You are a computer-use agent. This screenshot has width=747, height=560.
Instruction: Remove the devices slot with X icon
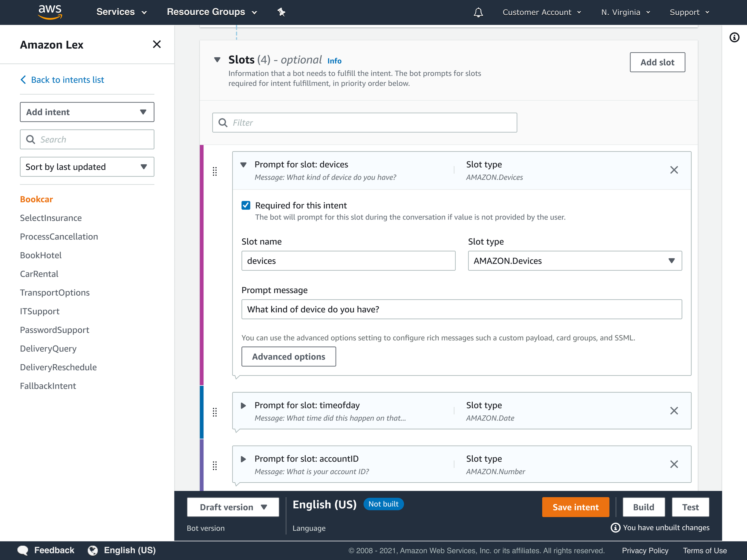674,170
